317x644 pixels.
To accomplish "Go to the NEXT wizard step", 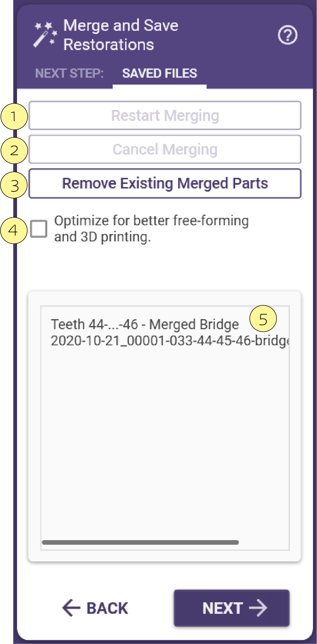I will point(232,608).
